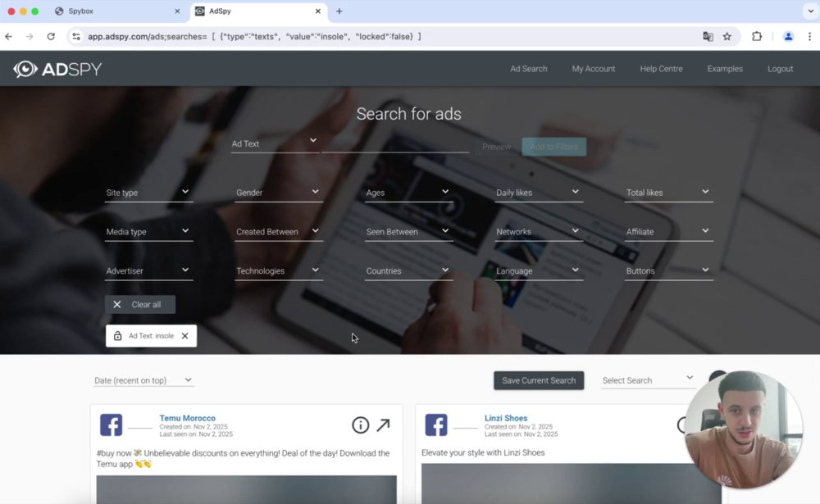Click the AdSpy logo
The height and width of the screenshot is (504, 820).
pyautogui.click(x=57, y=69)
